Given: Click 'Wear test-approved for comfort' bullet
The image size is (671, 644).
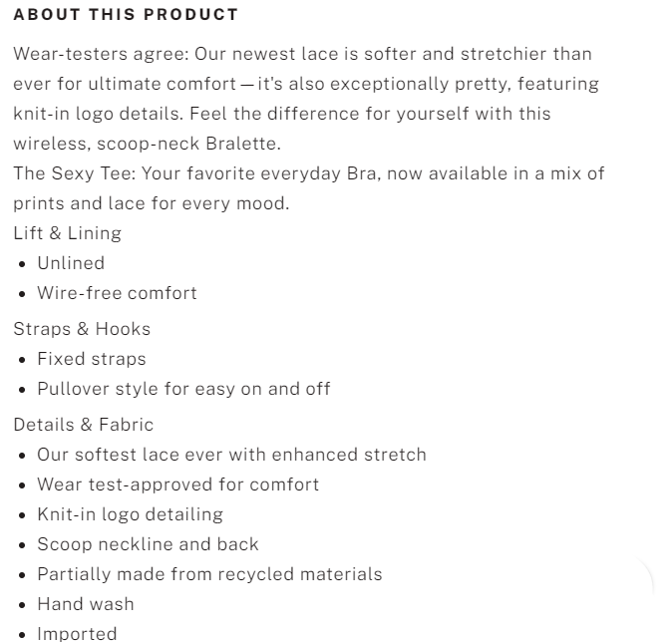Looking at the screenshot, I should point(178,484).
